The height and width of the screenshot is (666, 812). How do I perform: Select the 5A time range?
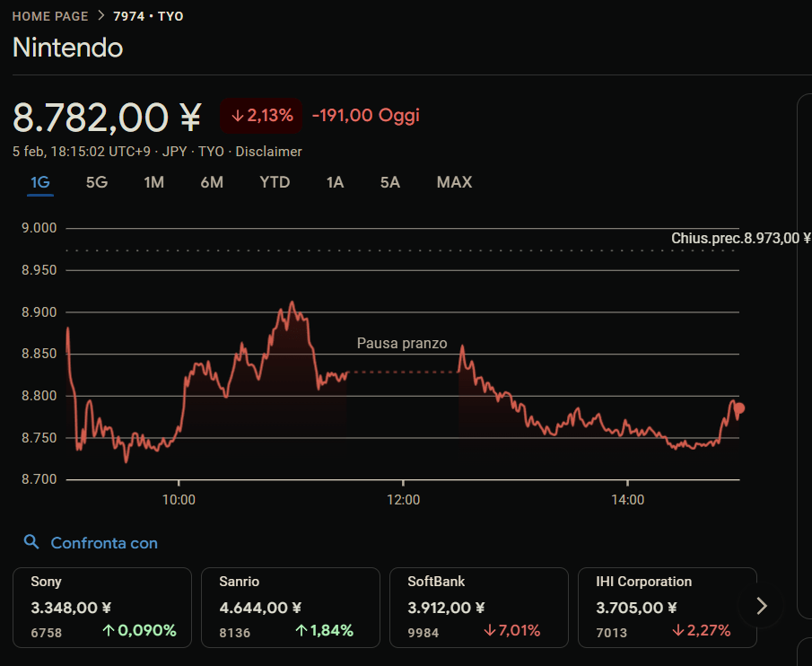pyautogui.click(x=389, y=182)
